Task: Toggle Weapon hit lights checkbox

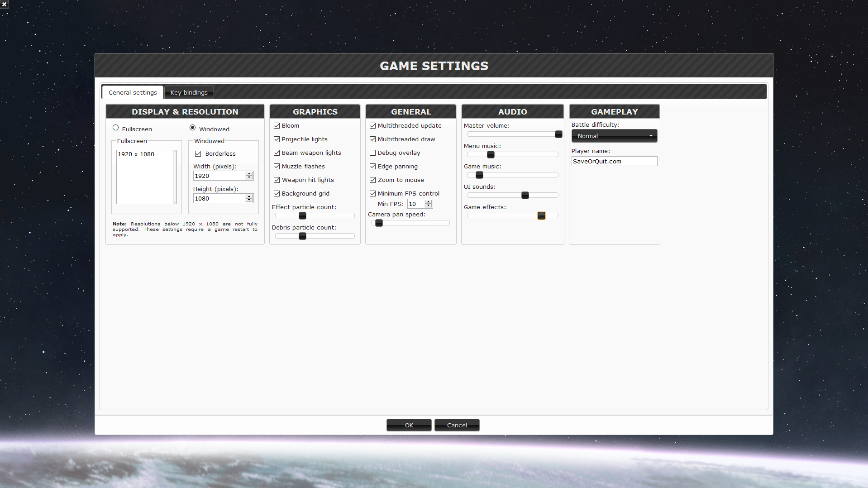Action: tap(277, 180)
